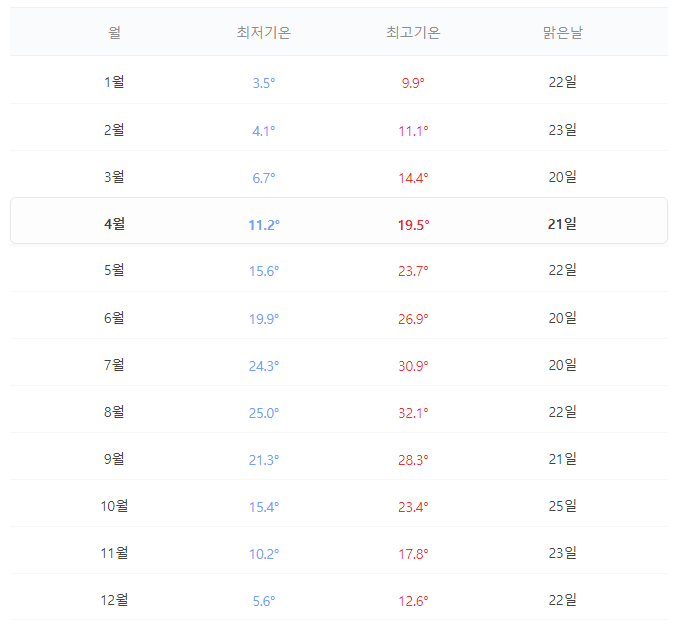Click the 25.0° low temperature value
Viewport: 676px width, 632px height.
click(264, 413)
